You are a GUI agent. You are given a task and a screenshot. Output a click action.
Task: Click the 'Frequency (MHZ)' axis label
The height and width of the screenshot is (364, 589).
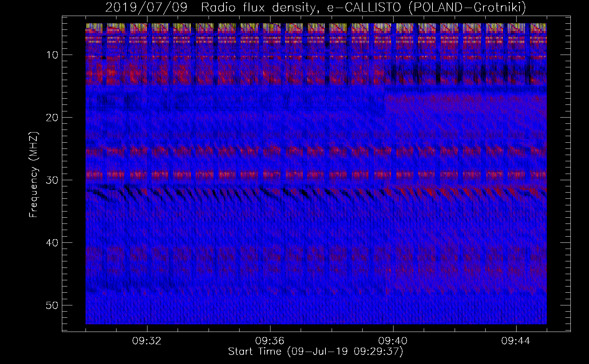click(33, 175)
